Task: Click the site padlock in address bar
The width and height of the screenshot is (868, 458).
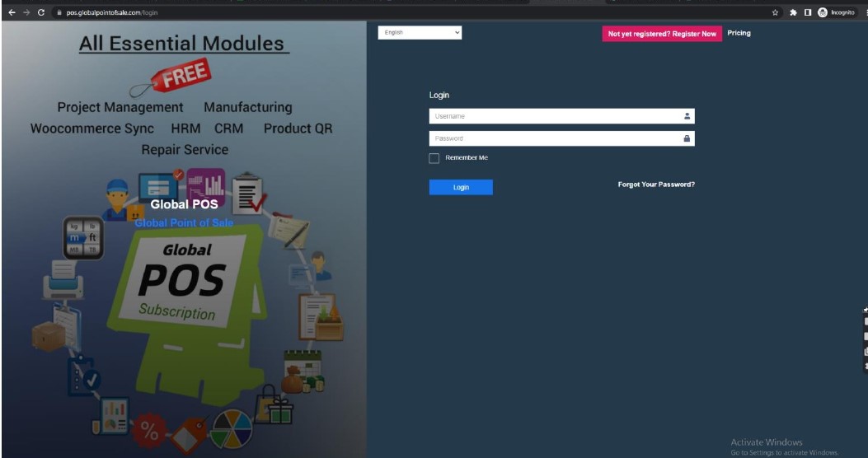Action: tap(59, 12)
